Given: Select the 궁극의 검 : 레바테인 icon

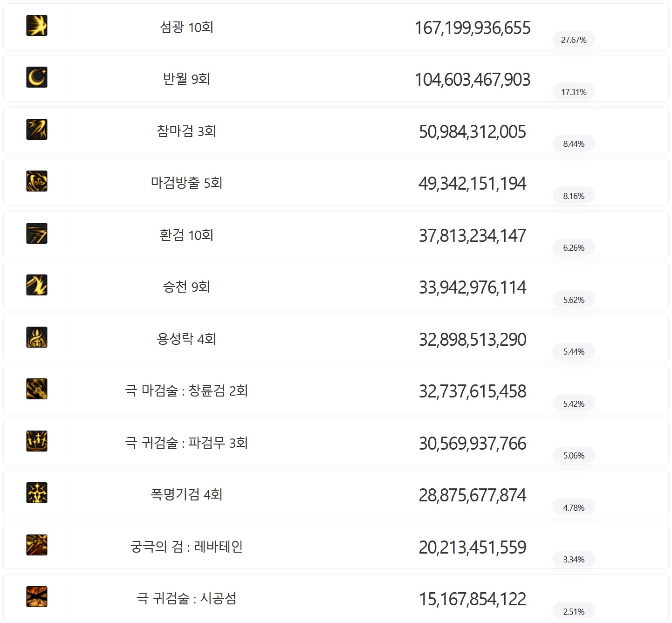Looking at the screenshot, I should click(x=37, y=545).
